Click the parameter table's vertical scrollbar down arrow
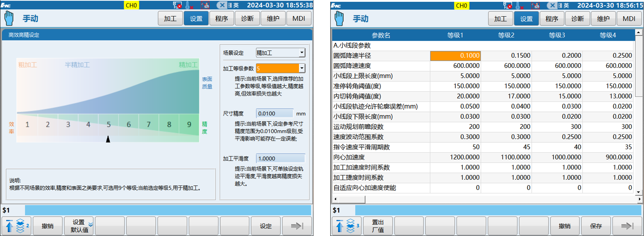Screen dimensions: 644x236 point(639,192)
